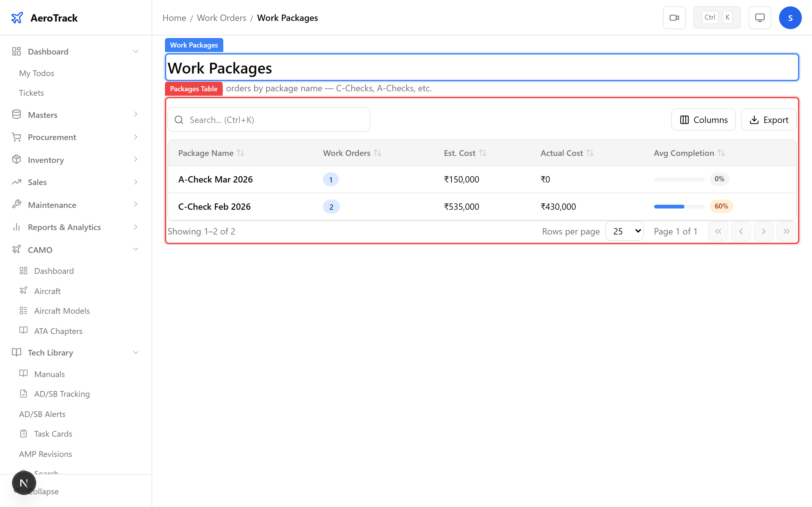Open the video camera tool in the header
The height and width of the screenshot is (507, 812).
(x=674, y=17)
